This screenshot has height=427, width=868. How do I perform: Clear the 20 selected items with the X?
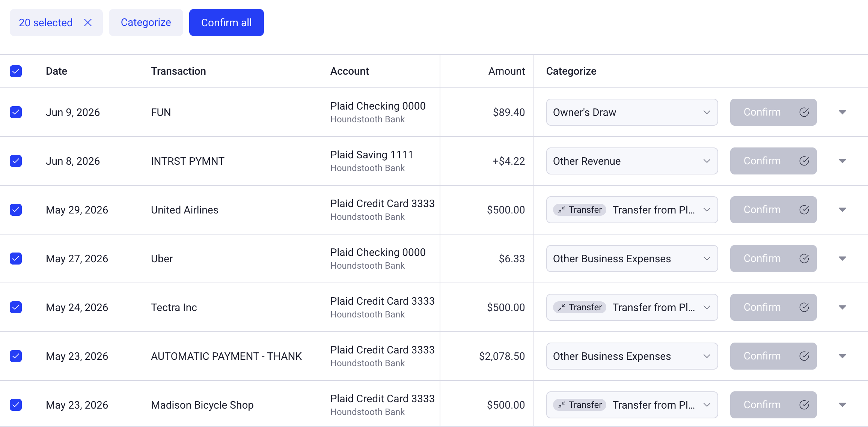coord(88,23)
